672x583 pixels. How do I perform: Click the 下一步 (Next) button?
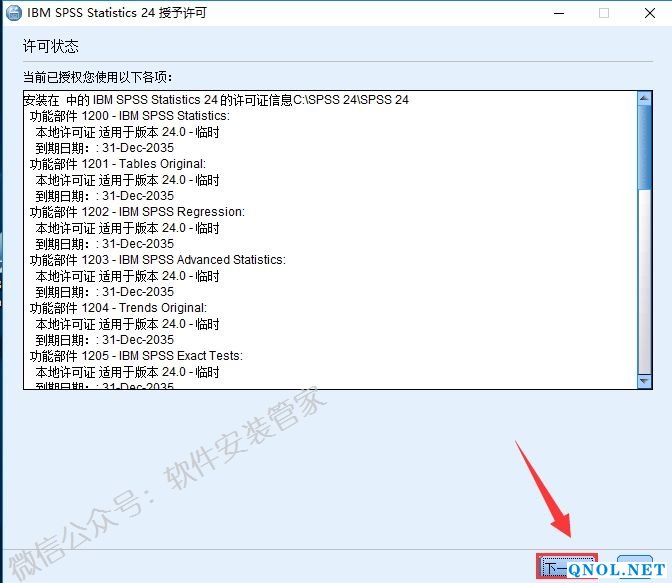tap(566, 568)
